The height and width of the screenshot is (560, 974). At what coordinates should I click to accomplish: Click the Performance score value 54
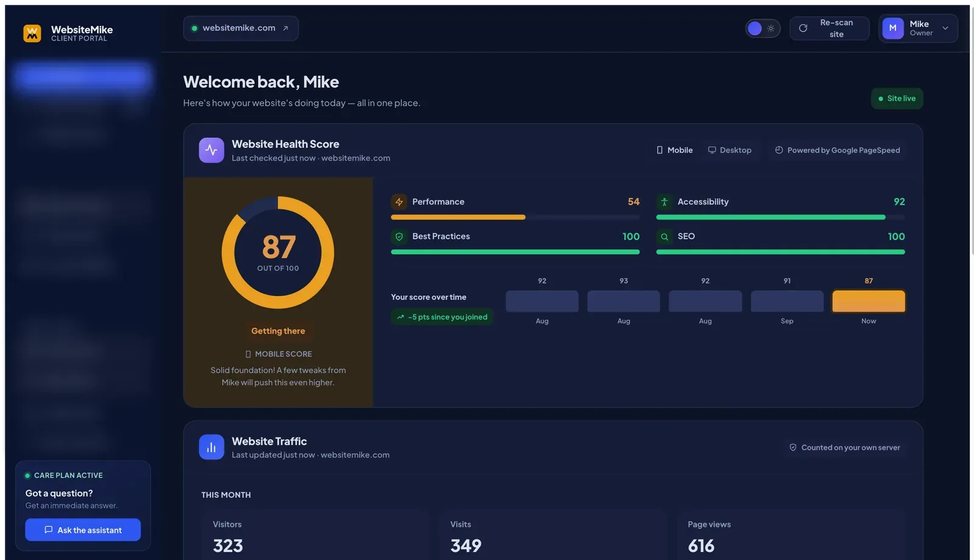[x=634, y=202]
